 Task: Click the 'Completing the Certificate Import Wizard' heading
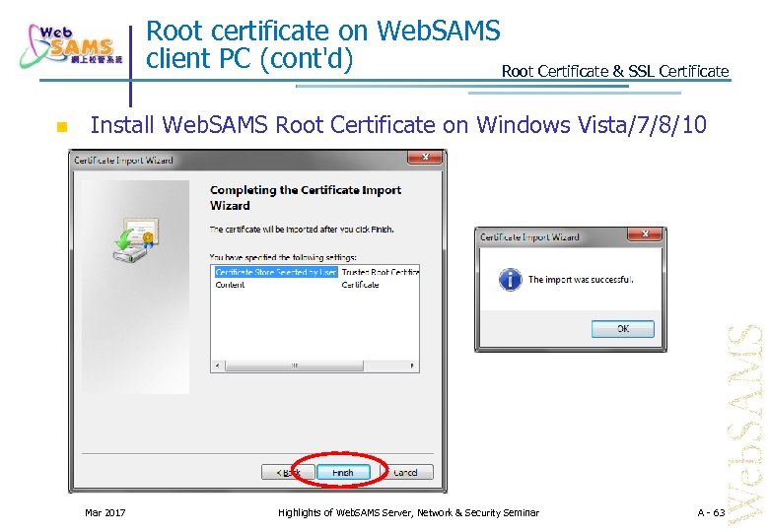click(x=306, y=197)
